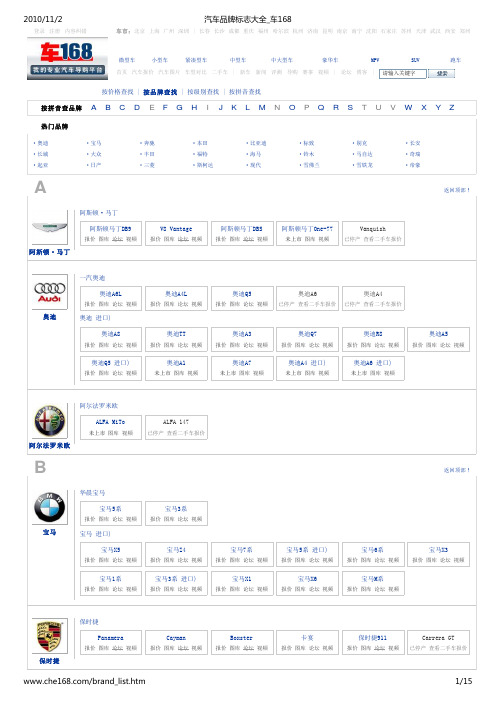This screenshot has width=496, height=702.
Task: Click 本田 in the hot brands list
Action: [202, 143]
